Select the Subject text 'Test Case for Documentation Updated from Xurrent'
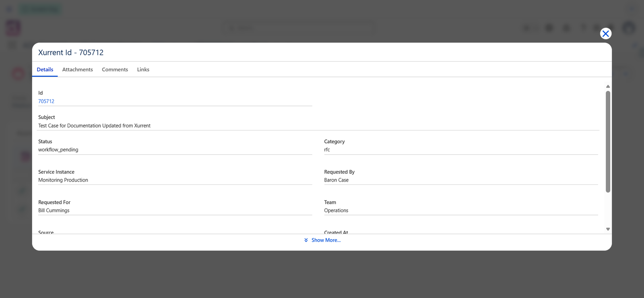 94,126
